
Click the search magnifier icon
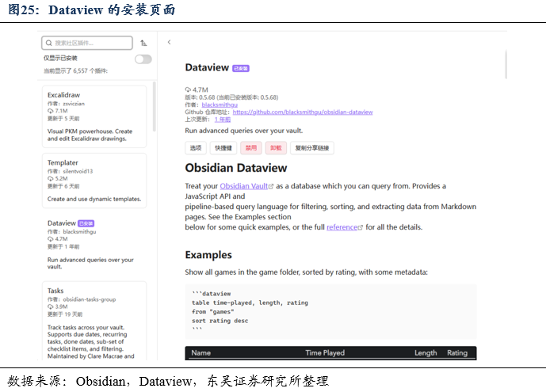[49, 43]
